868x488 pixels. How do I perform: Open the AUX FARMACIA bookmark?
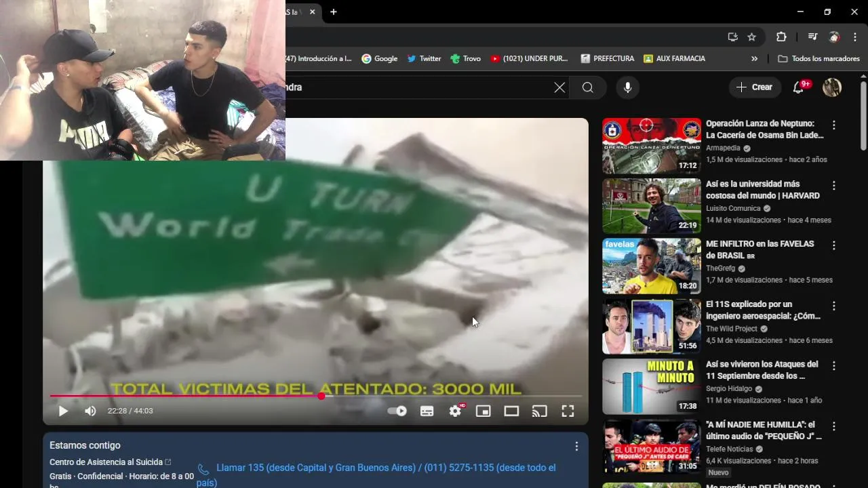tap(675, 59)
